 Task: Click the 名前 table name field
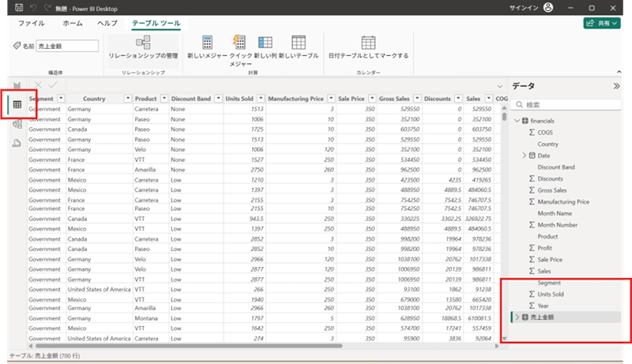[x=67, y=47]
